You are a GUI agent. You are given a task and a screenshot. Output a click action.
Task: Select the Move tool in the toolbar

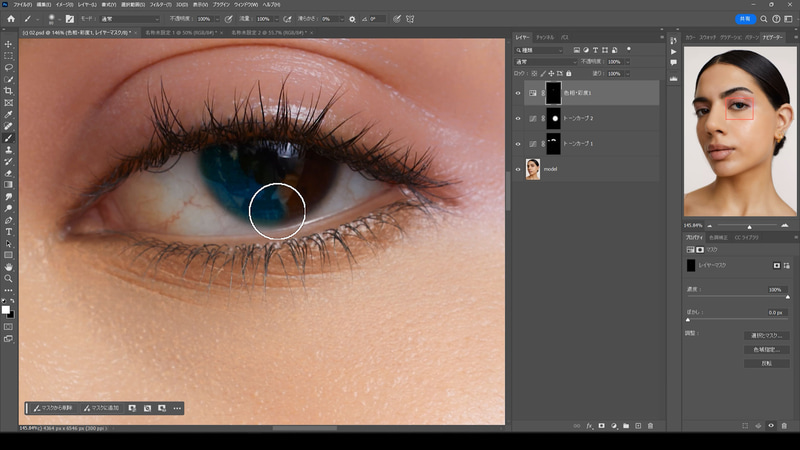pos(9,43)
